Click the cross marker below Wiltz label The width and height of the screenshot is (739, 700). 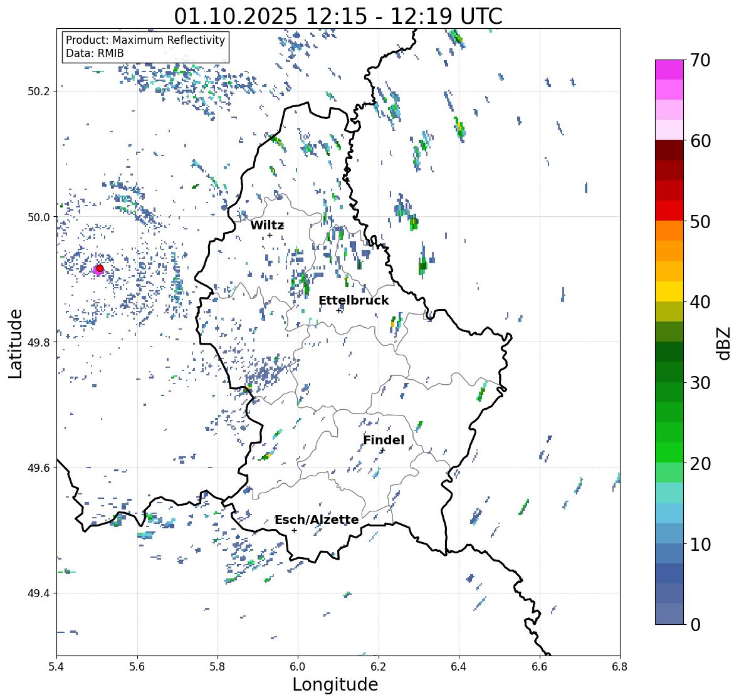(x=270, y=235)
